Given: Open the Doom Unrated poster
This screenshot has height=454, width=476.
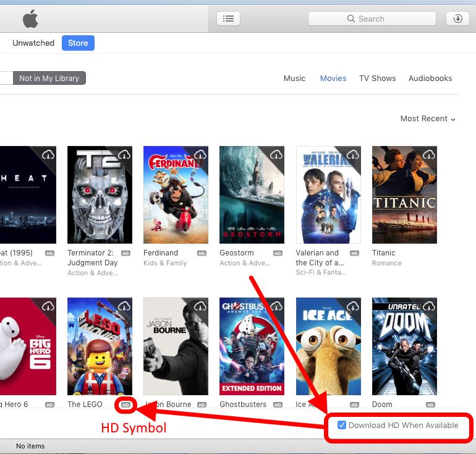Looking at the screenshot, I should (x=405, y=346).
